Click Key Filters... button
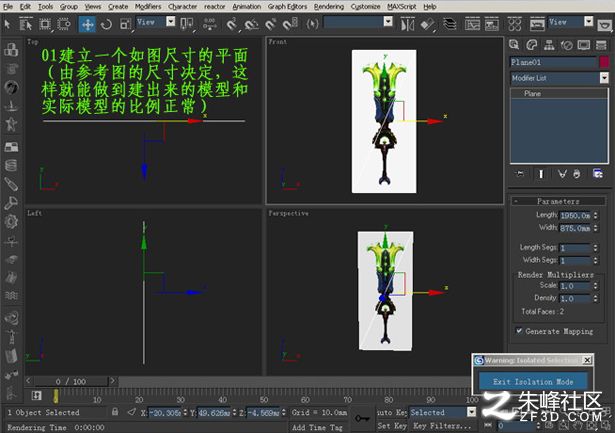The height and width of the screenshot is (433, 615). [442, 426]
